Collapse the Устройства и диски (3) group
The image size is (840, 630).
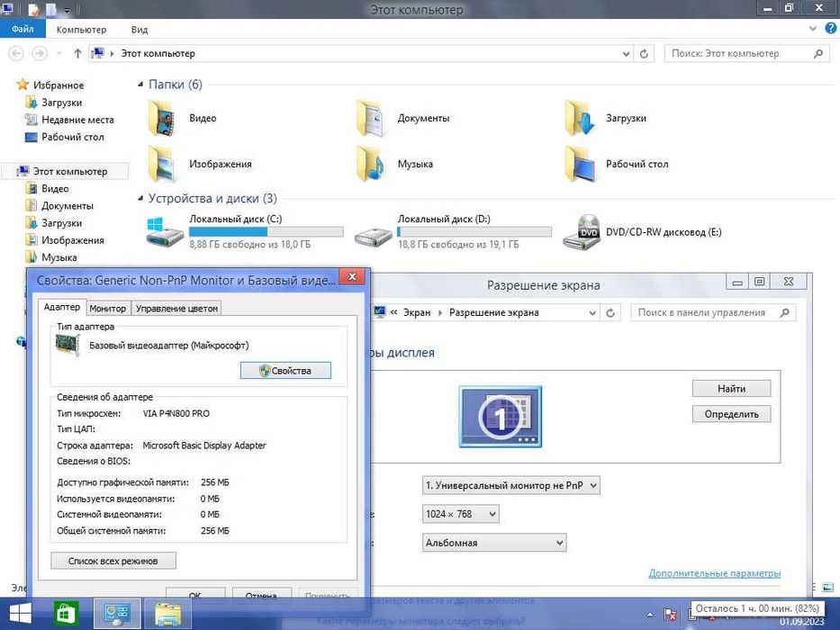pyautogui.click(x=140, y=199)
